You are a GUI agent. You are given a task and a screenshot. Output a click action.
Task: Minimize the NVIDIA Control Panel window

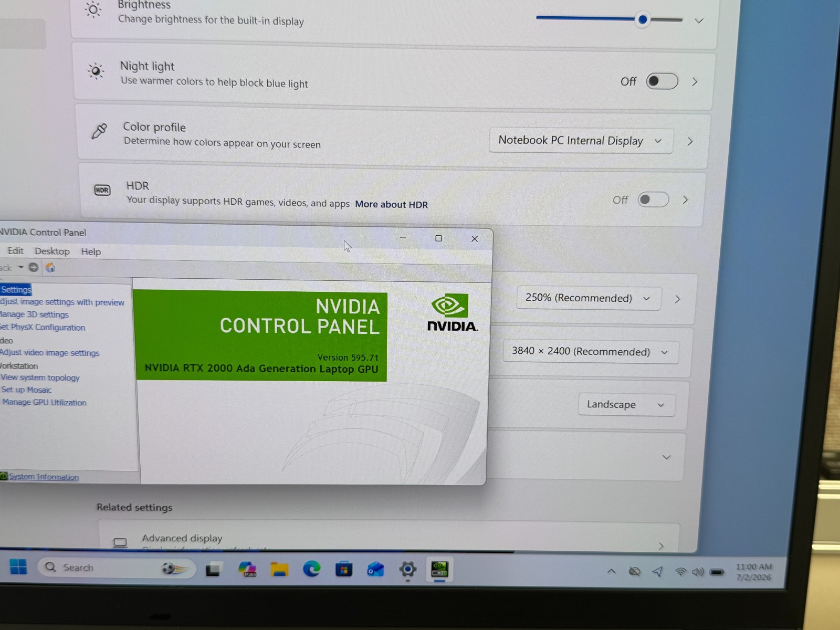(403, 238)
